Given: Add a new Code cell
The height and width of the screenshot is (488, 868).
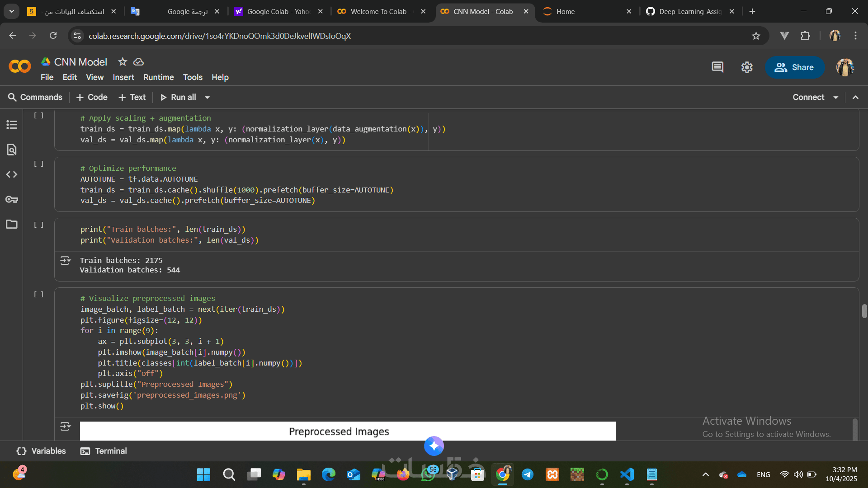Looking at the screenshot, I should pyautogui.click(x=92, y=97).
